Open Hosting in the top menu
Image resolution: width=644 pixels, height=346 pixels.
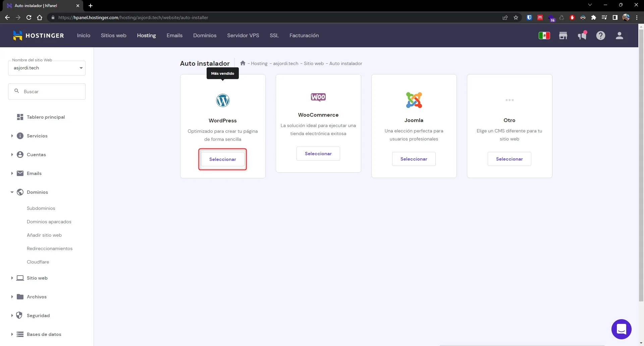click(147, 36)
